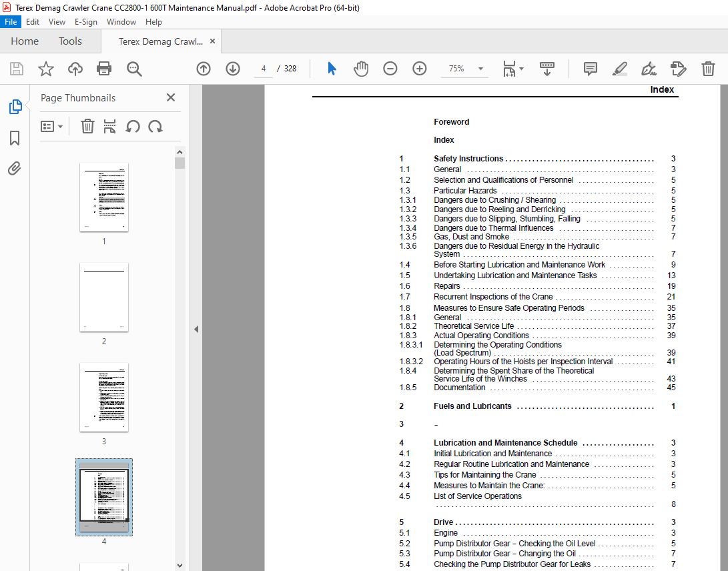The height and width of the screenshot is (571, 728).
Task: Select the Highlight text tool
Action: (x=620, y=69)
